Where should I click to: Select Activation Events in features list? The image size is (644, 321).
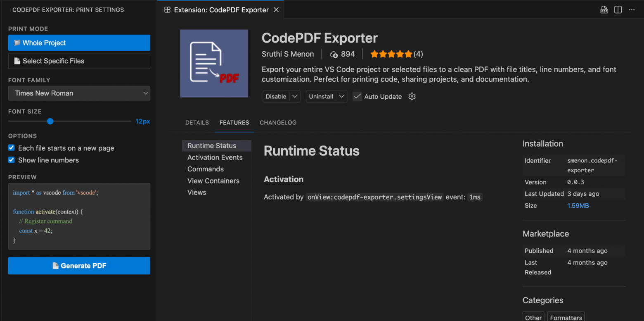216,157
